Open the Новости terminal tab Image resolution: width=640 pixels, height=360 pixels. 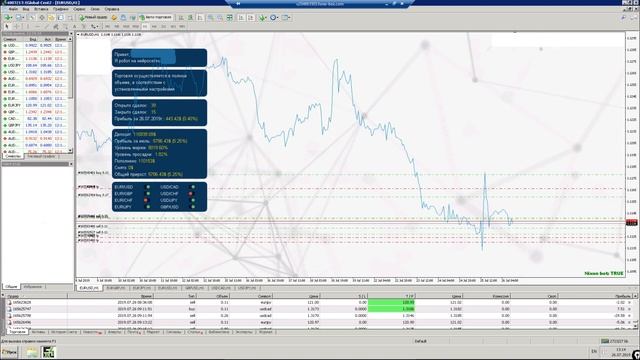point(91,332)
